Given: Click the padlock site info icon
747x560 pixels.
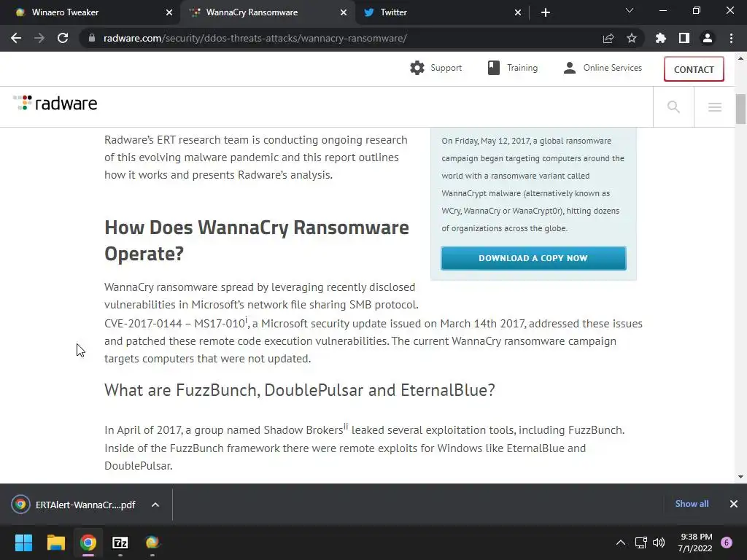Looking at the screenshot, I should pyautogui.click(x=92, y=38).
